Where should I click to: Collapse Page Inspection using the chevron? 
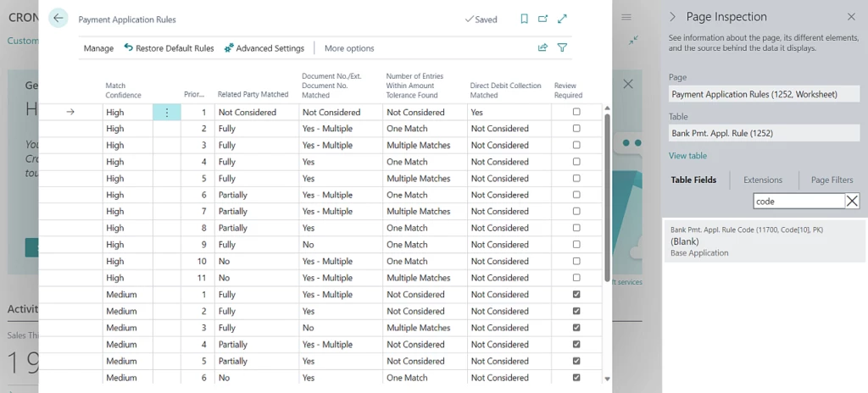673,17
